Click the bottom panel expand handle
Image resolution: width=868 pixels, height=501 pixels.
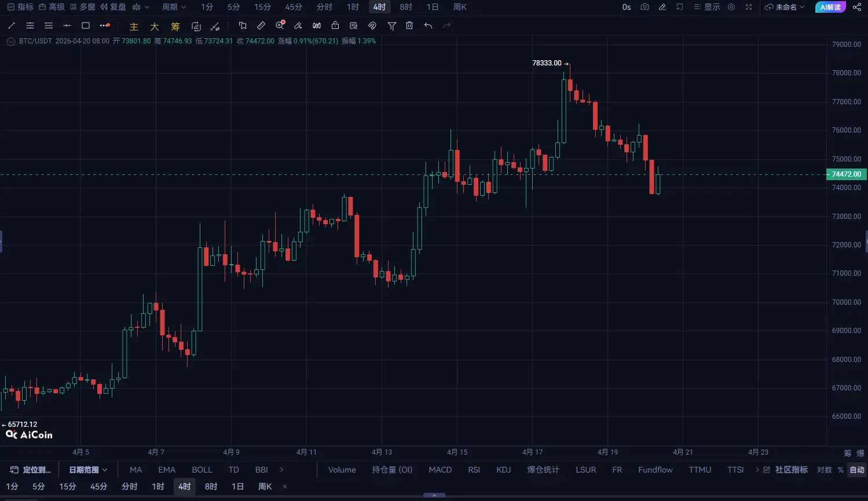(x=434, y=496)
